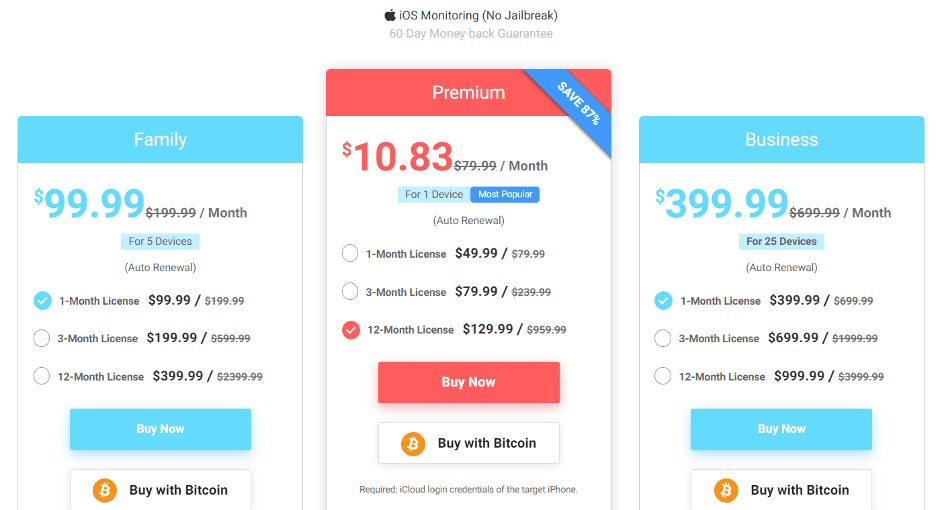Click Bitcoin icon in Family plan

(104, 490)
